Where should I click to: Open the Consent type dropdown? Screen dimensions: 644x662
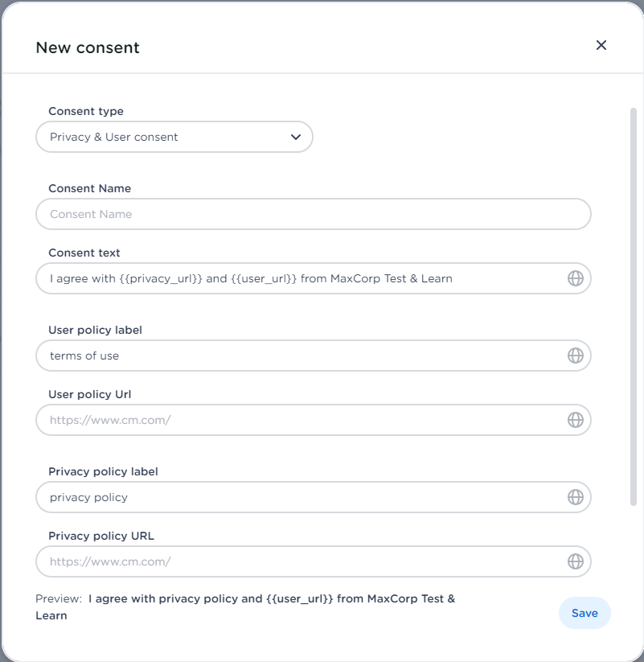(x=174, y=137)
